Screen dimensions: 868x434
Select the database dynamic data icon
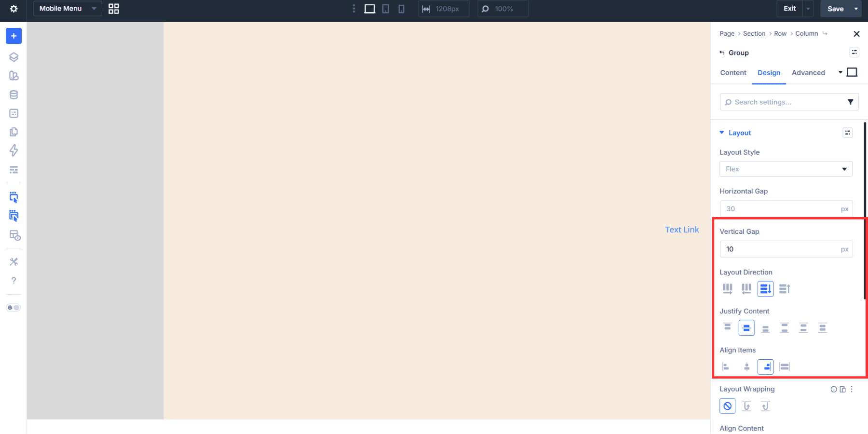click(x=13, y=95)
